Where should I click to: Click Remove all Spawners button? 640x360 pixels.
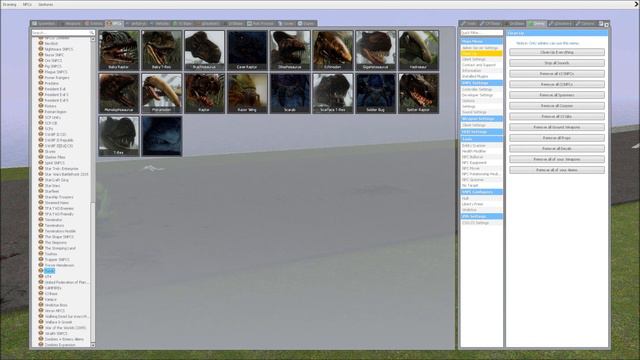point(557,95)
